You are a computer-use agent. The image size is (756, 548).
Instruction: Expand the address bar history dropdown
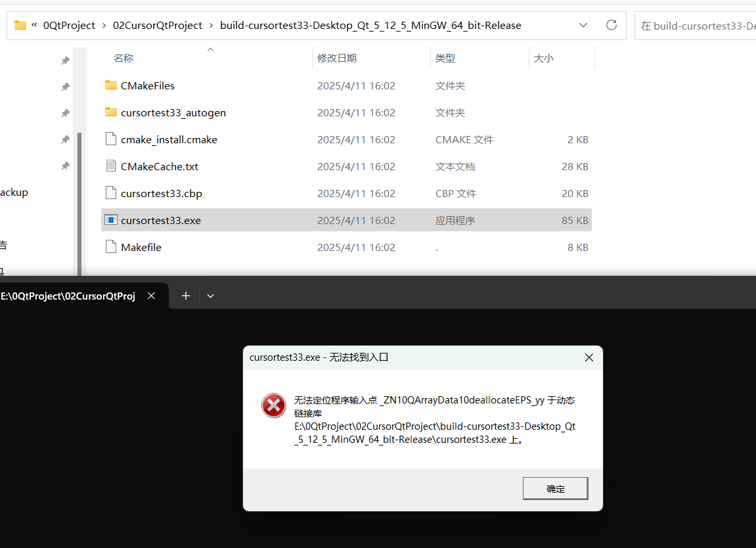coord(583,25)
